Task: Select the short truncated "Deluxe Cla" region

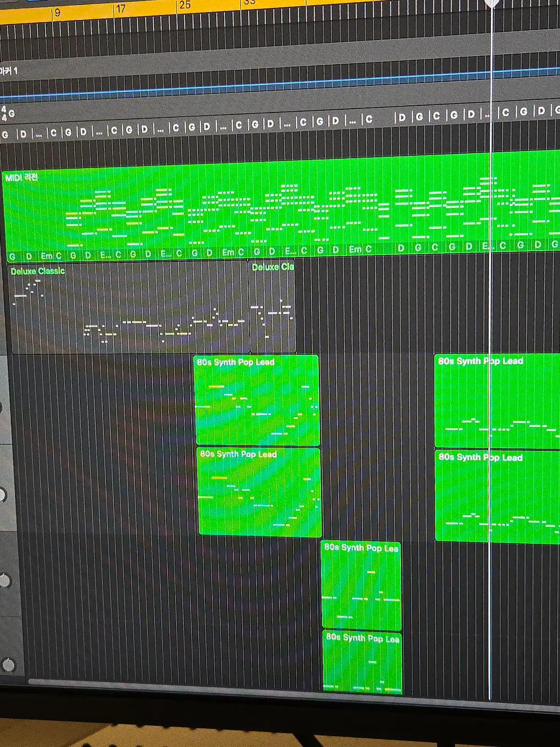Action: click(x=273, y=305)
